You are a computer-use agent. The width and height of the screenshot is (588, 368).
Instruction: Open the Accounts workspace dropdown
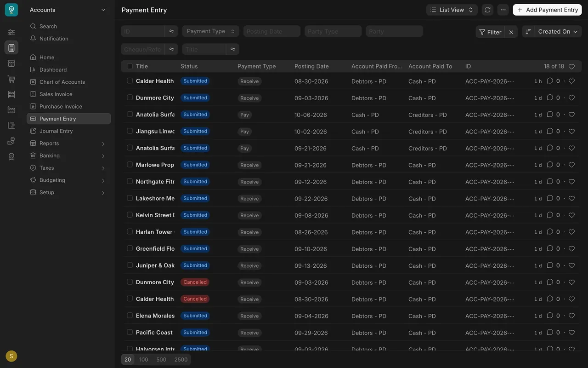pyautogui.click(x=68, y=10)
